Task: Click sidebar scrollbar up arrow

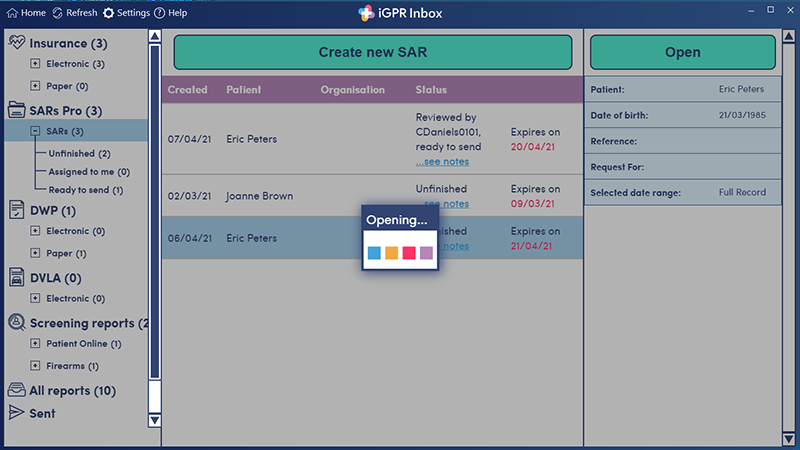Action: tap(155, 36)
